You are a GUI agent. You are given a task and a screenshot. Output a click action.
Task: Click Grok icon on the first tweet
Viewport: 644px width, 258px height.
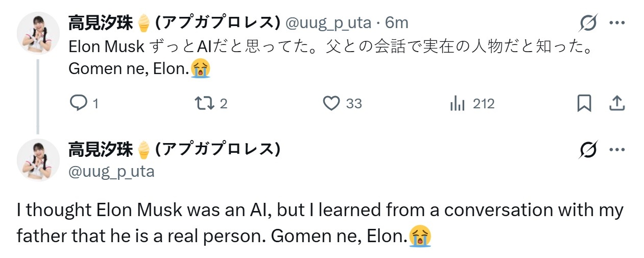click(x=589, y=22)
